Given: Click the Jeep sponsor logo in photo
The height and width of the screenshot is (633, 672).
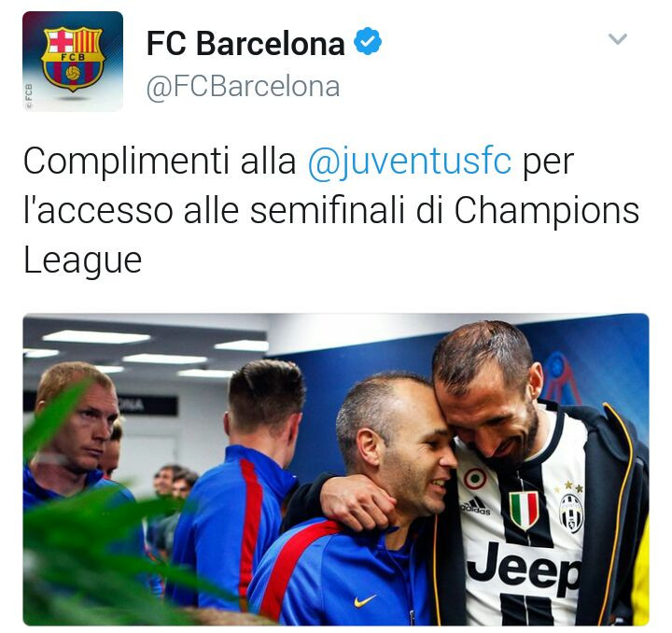Looking at the screenshot, I should pyautogui.click(x=523, y=568).
